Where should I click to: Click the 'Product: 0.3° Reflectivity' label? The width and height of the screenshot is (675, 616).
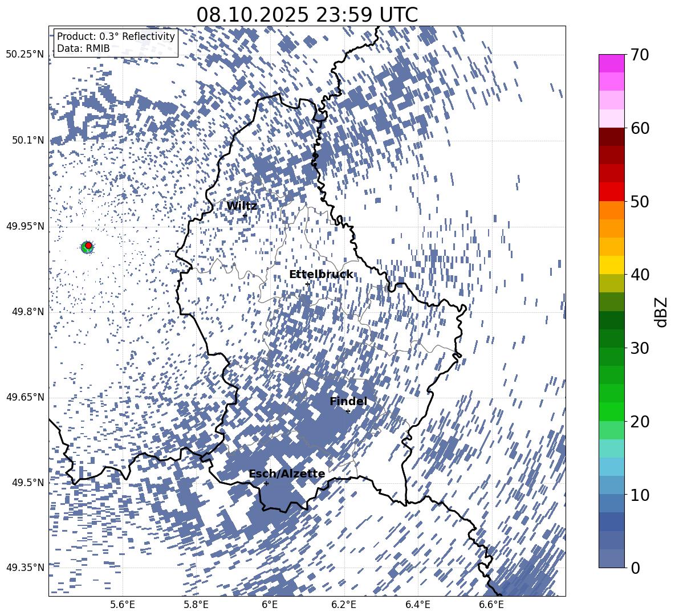click(x=116, y=36)
